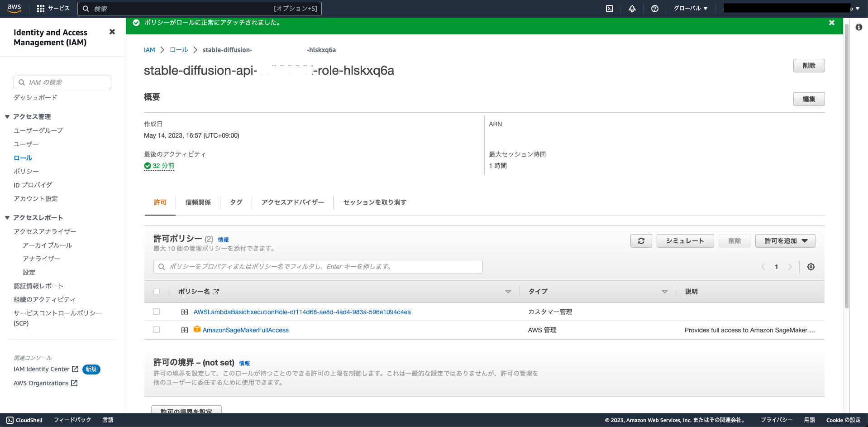
Task: Select the header select-all policies checkbox
Action: pos(157,291)
